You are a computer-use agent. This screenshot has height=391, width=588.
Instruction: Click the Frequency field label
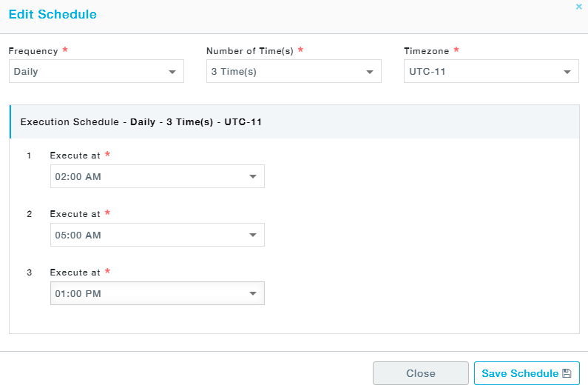tap(33, 51)
